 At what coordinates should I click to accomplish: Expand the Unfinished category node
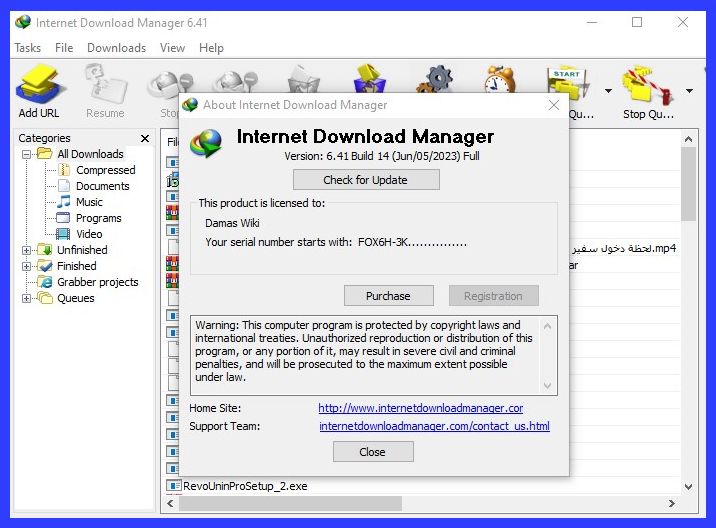(x=26, y=250)
